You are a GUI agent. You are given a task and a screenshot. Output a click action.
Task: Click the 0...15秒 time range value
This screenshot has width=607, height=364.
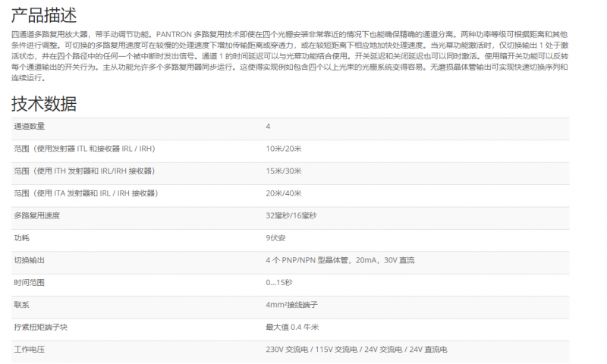[x=279, y=282]
